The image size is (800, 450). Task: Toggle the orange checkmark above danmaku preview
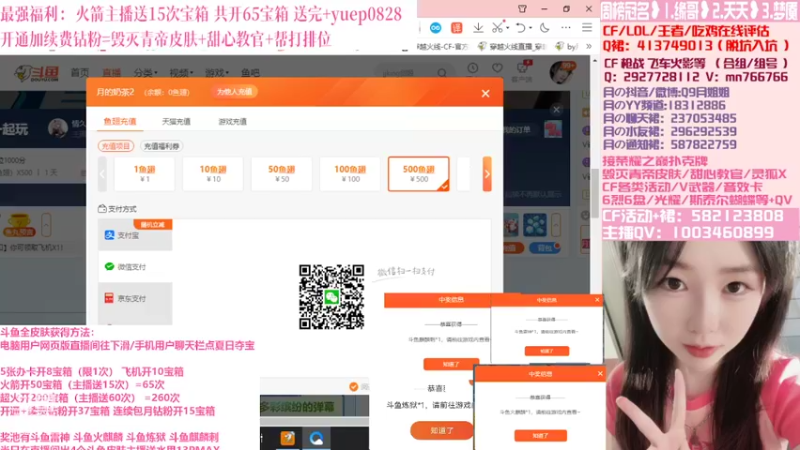pos(354,387)
